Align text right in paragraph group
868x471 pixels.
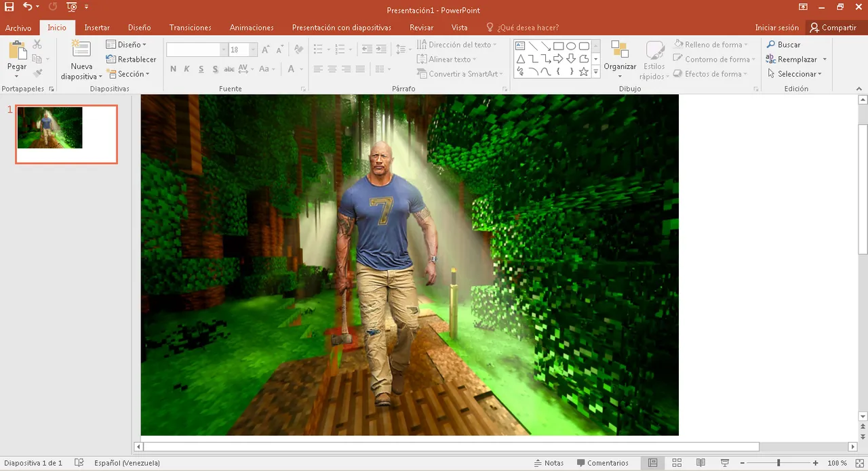[x=347, y=69]
